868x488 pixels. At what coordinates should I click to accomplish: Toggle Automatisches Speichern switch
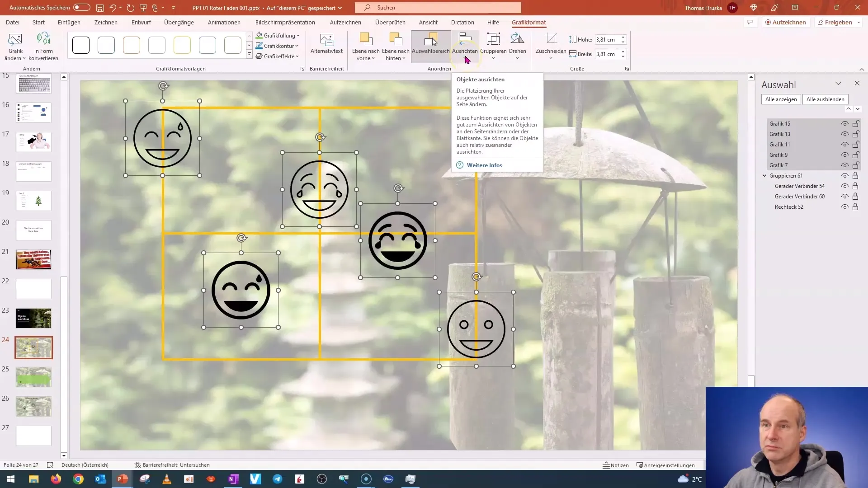(x=81, y=8)
